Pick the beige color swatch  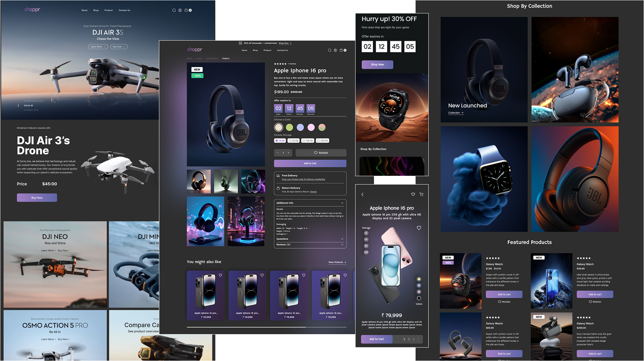click(278, 127)
